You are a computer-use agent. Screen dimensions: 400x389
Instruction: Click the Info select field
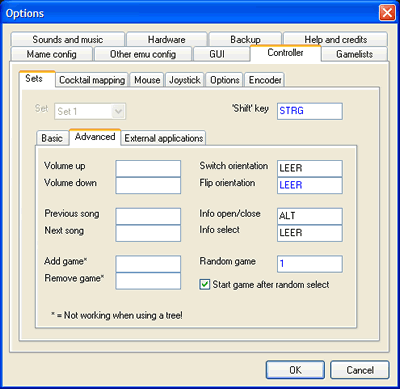click(x=310, y=233)
